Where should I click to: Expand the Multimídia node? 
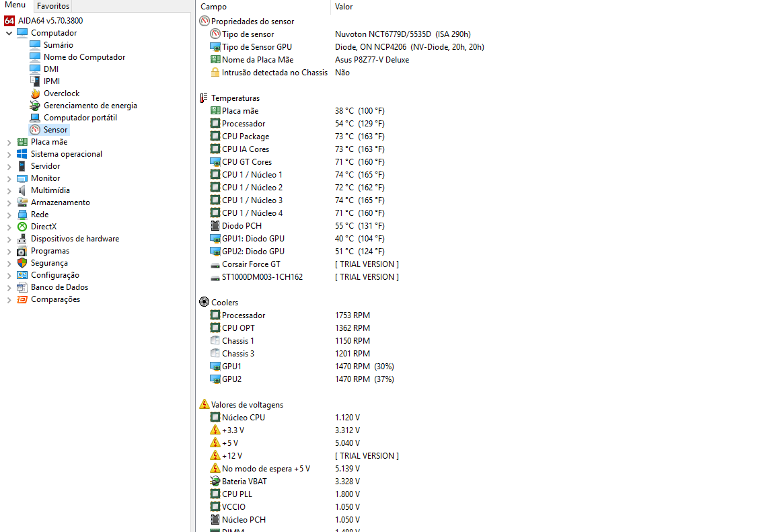(x=9, y=190)
